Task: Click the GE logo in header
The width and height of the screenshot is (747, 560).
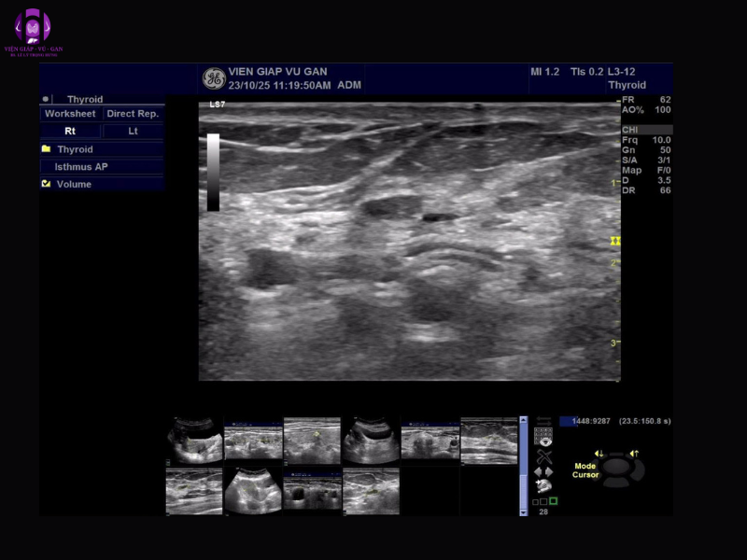Action: pos(213,79)
